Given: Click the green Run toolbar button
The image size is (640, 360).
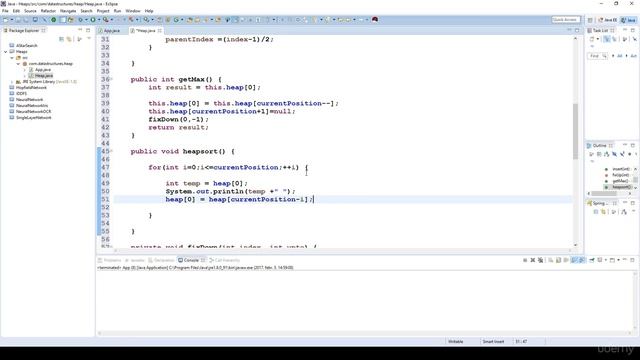Looking at the screenshot, I should coord(93,20).
